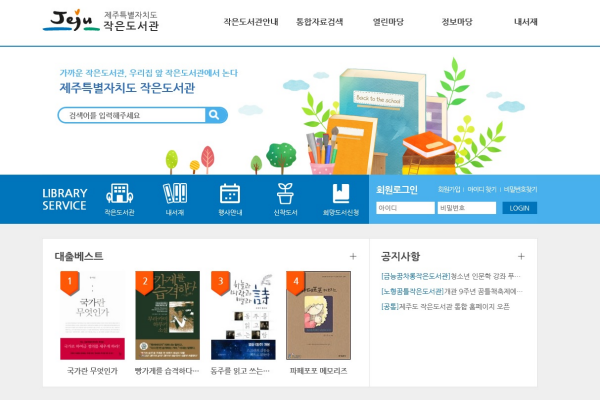
Task: Click the 아이디 input field
Action: point(405,208)
